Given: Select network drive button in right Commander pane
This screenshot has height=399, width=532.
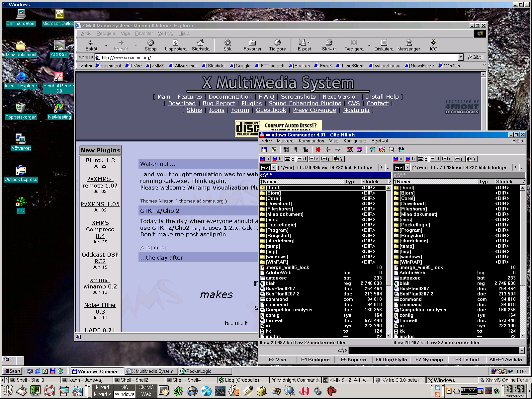Looking at the screenshot, I should [x=472, y=159].
